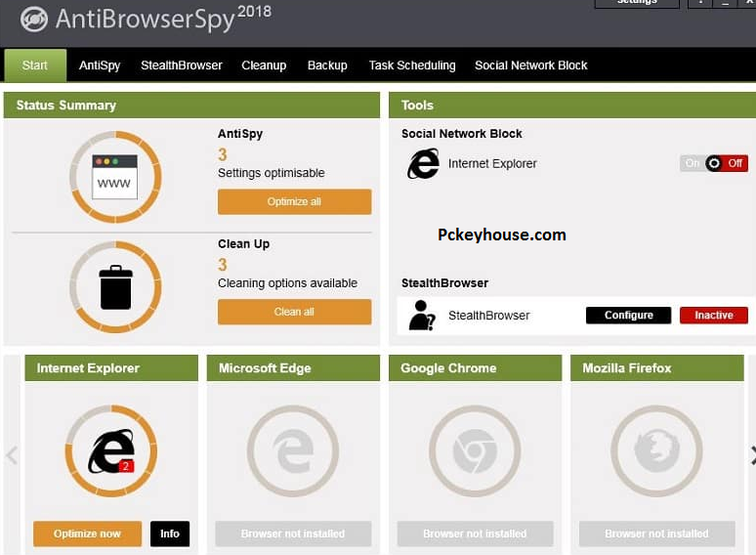
Task: Click the red 2 badge on Internet Explorer
Action: [x=126, y=466]
